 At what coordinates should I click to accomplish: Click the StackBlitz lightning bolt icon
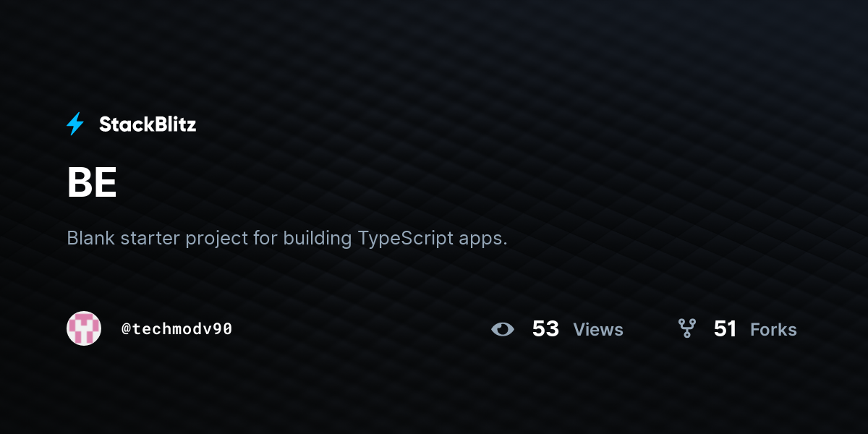pos(75,124)
